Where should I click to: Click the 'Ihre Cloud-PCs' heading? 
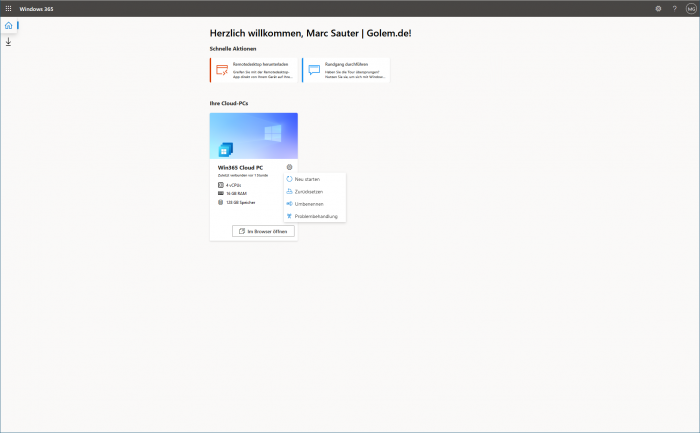(x=229, y=103)
